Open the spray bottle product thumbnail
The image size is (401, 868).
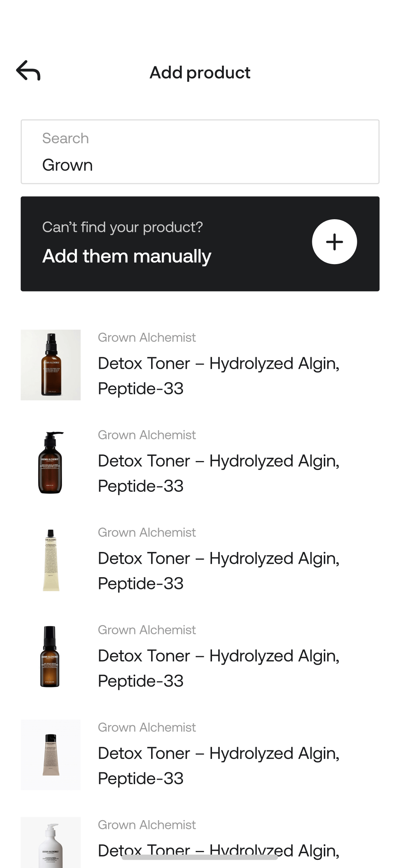click(x=51, y=365)
